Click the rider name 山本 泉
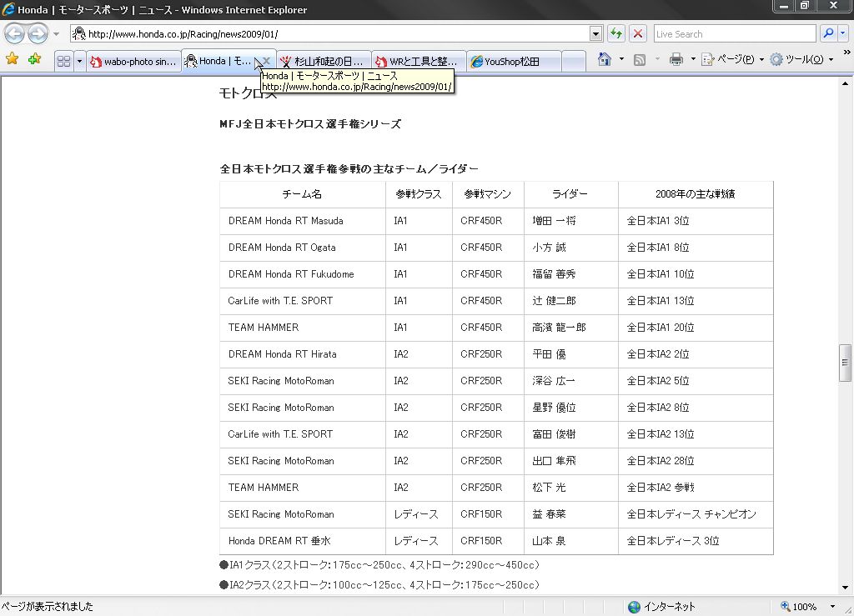854x616 pixels. (x=549, y=541)
